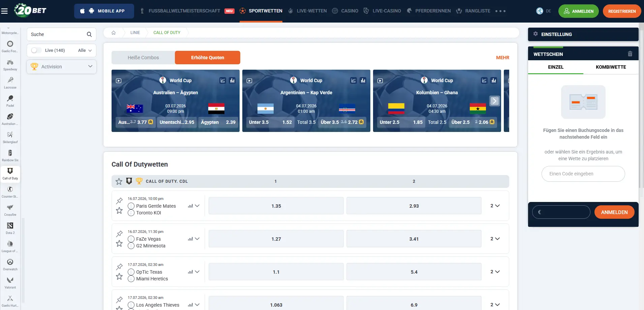Switch to Heiße Combos tab

coord(143,58)
